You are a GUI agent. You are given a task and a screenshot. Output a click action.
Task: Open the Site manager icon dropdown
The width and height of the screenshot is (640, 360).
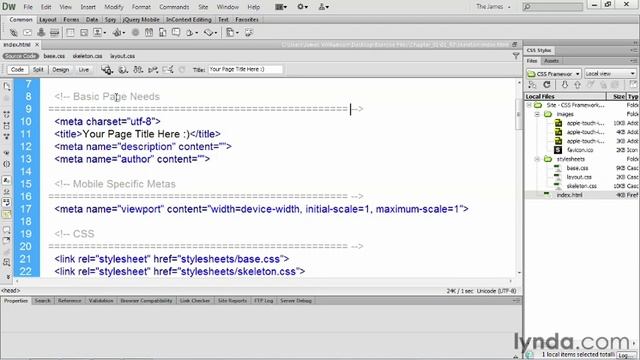pyautogui.click(x=324, y=7)
